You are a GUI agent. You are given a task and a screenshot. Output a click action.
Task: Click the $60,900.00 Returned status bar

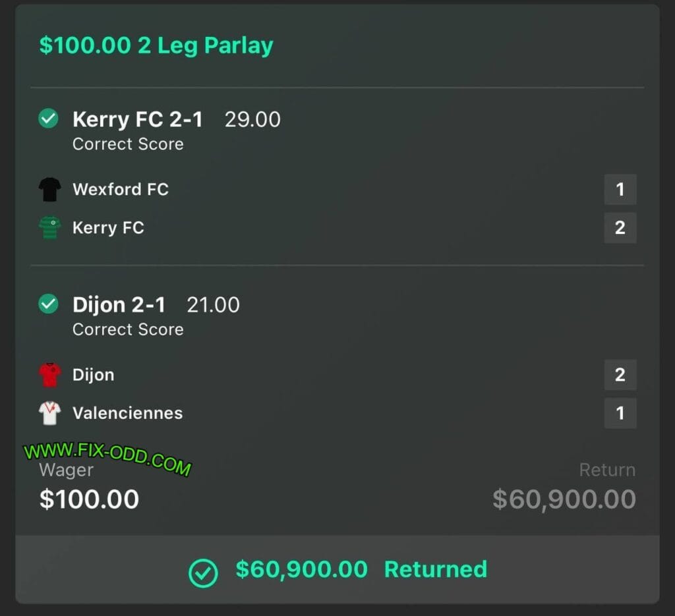[337, 569]
